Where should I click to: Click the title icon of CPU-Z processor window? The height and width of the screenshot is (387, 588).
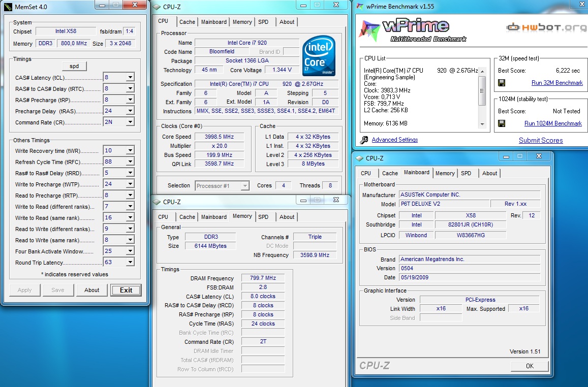tap(157, 7)
